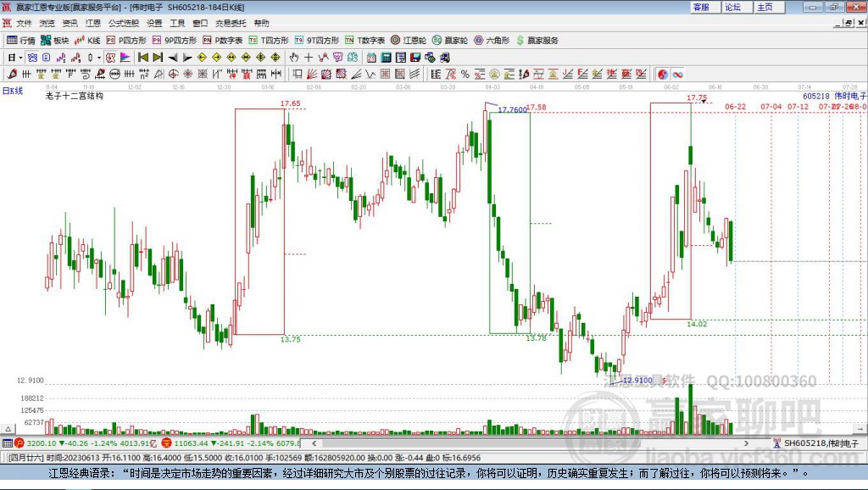Open the 江恩轮 Gann wheel
Image resolution: width=868 pixels, height=490 pixels.
click(x=409, y=41)
